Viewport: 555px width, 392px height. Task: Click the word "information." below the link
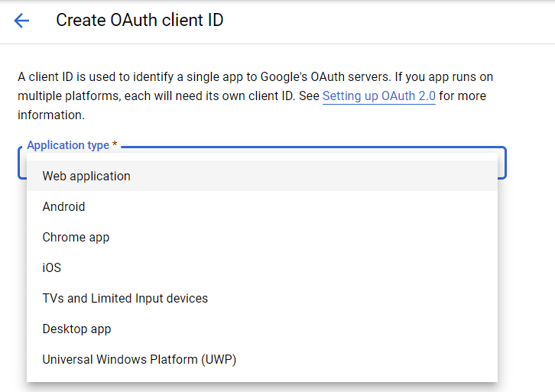(x=50, y=115)
